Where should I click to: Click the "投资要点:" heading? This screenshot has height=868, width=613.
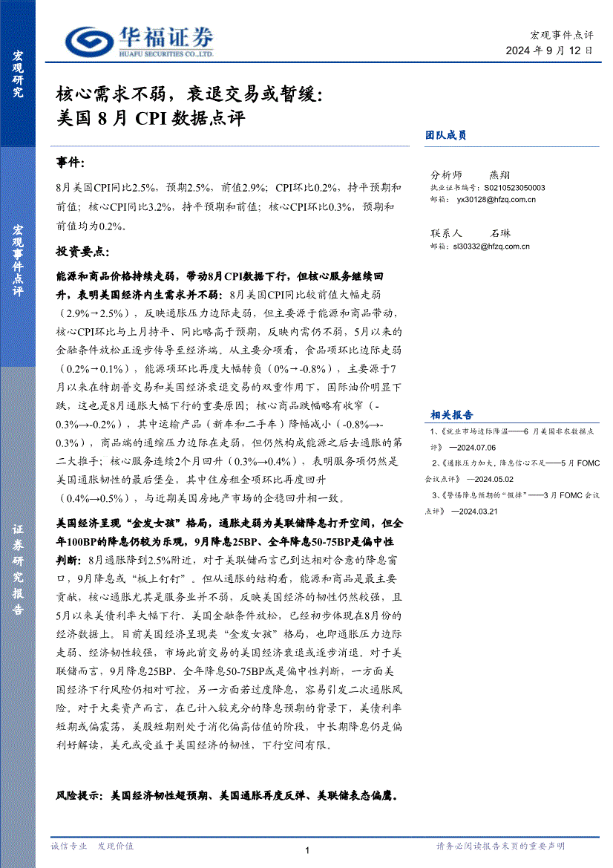point(82,251)
